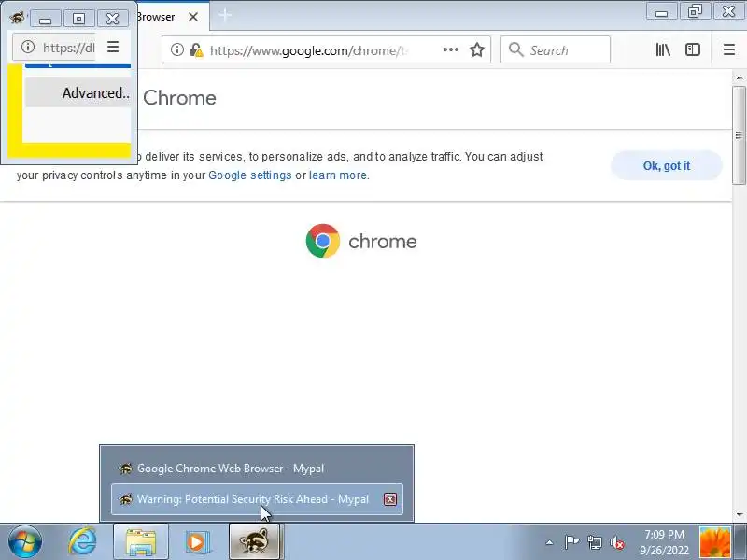The height and width of the screenshot is (560, 747).
Task: Open the small window's hamburger menu
Action: (x=113, y=47)
